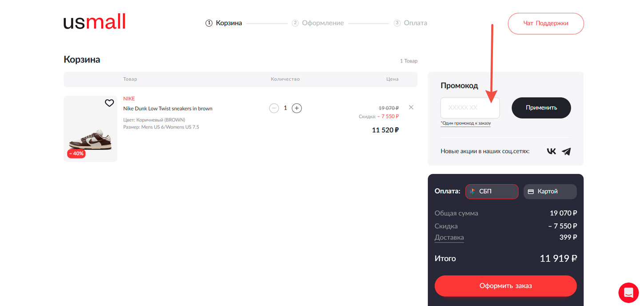The image size is (644, 306).
Task: Click the delivery cost 399 ₽
Action: tap(568, 238)
